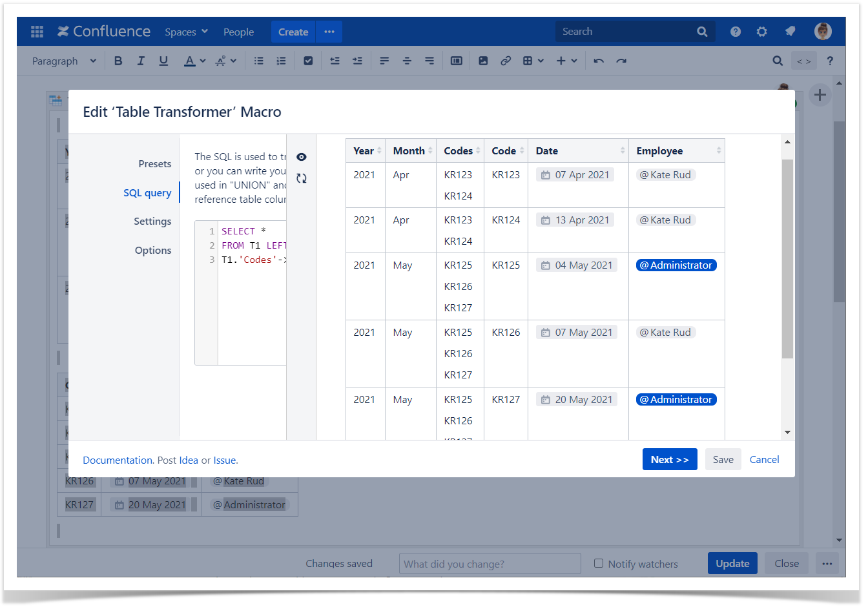Click the task list checkbox toolbar icon

pyautogui.click(x=308, y=61)
